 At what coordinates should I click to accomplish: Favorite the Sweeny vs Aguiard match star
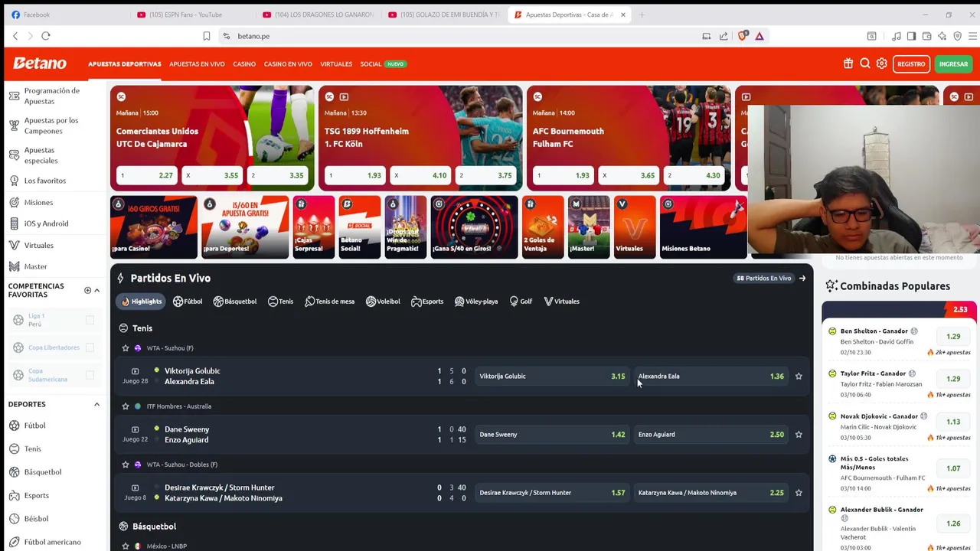coord(799,435)
